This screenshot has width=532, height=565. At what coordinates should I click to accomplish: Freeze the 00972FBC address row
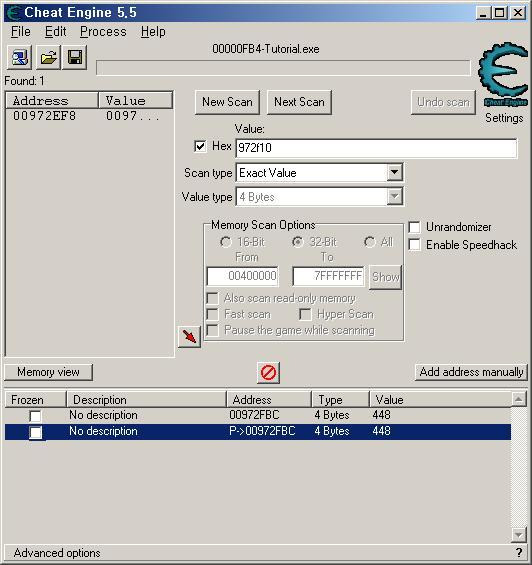[x=35, y=416]
